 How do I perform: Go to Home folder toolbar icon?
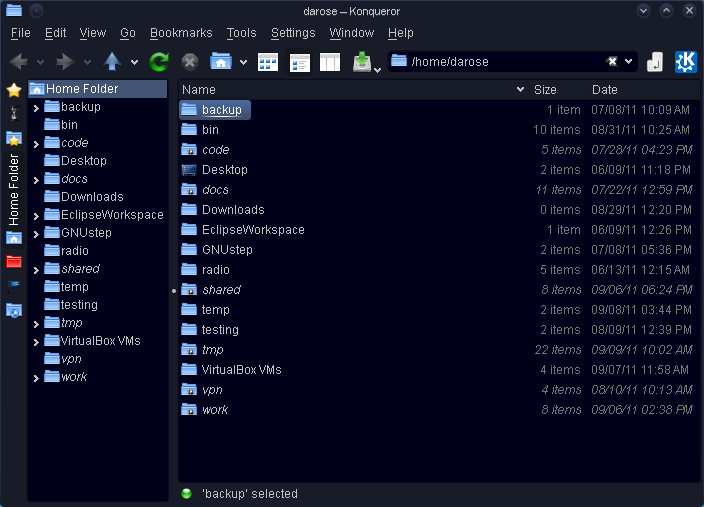tap(221, 61)
